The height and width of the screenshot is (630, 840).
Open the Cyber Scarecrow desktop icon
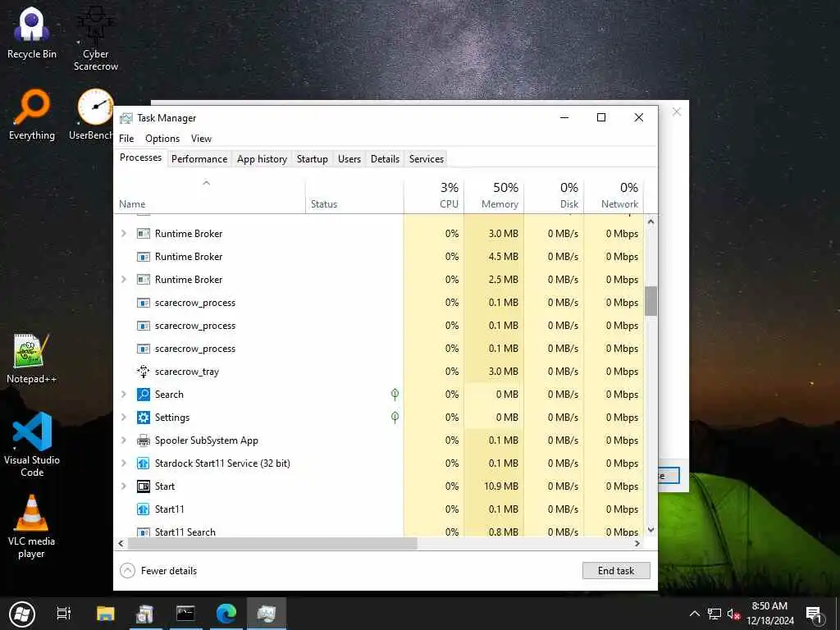pyautogui.click(x=95, y=39)
